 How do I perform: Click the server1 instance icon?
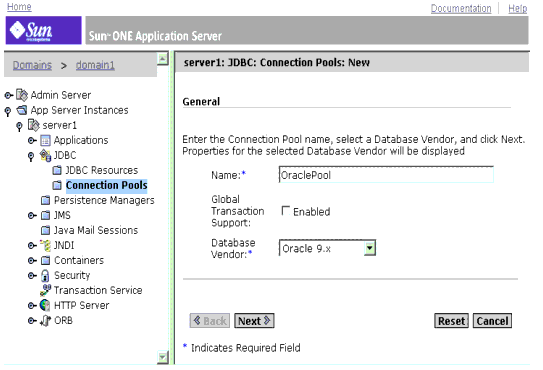coord(34,125)
